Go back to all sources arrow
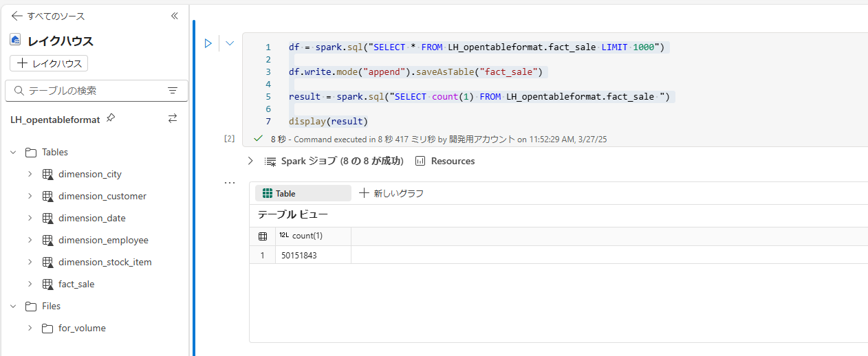The height and width of the screenshot is (356, 868). (17, 16)
